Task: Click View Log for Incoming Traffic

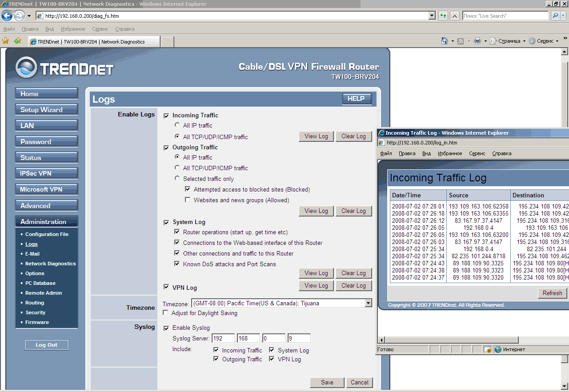Action: [316, 136]
